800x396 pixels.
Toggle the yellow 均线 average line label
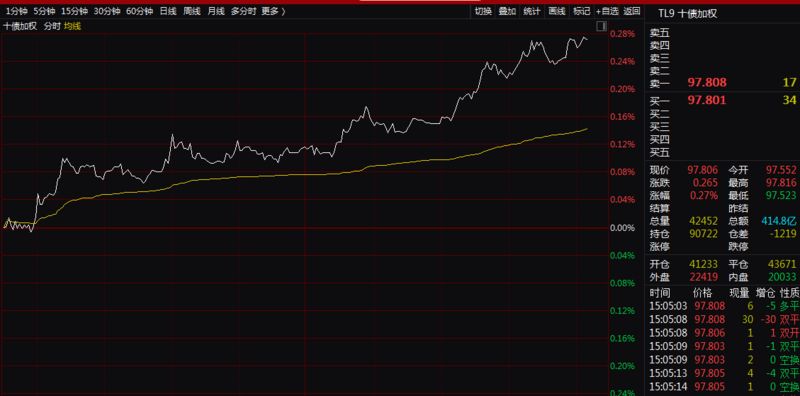[72, 27]
